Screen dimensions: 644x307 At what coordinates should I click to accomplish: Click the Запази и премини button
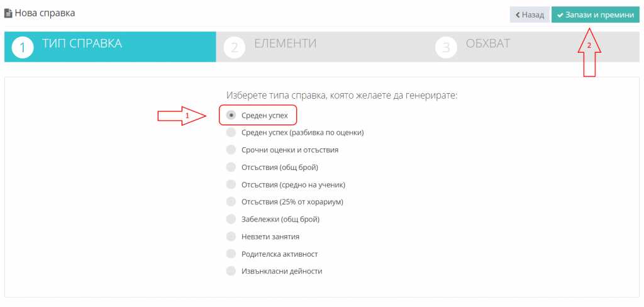(x=596, y=15)
